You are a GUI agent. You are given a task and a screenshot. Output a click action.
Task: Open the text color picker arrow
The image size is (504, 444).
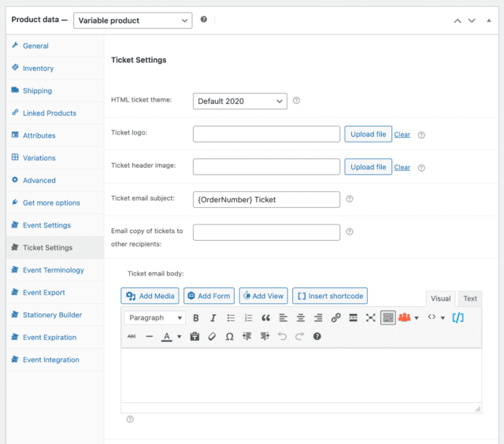tap(179, 336)
